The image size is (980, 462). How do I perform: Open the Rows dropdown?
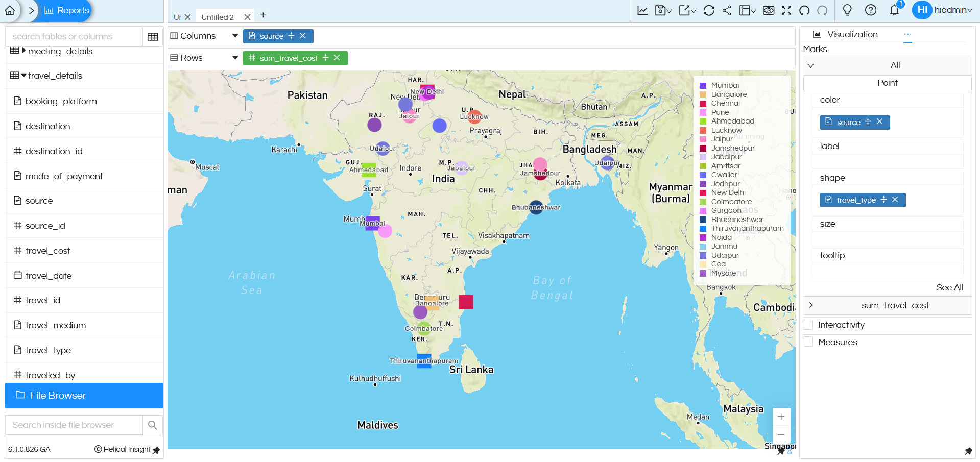pos(235,57)
